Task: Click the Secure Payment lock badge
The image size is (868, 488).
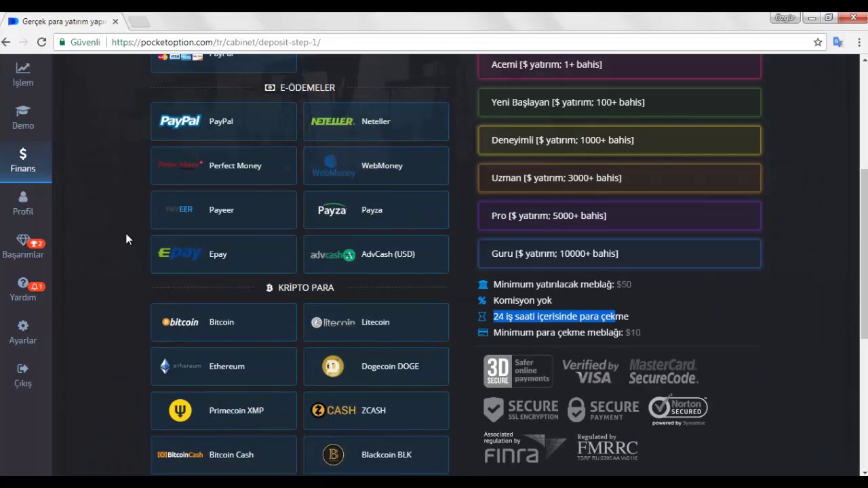Action: coord(604,409)
